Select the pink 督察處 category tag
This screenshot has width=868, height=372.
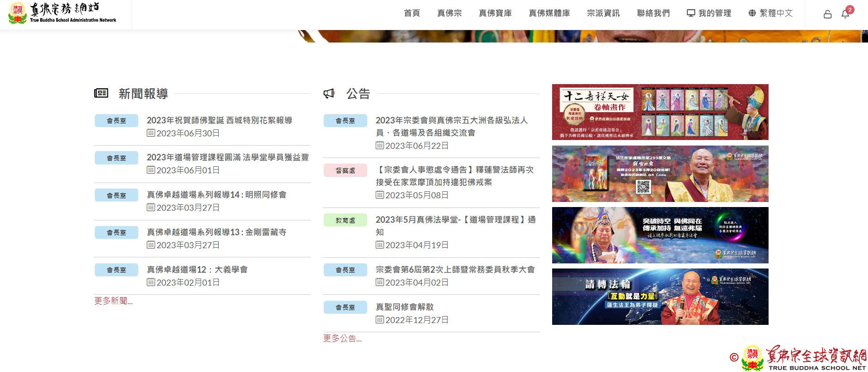(x=345, y=171)
